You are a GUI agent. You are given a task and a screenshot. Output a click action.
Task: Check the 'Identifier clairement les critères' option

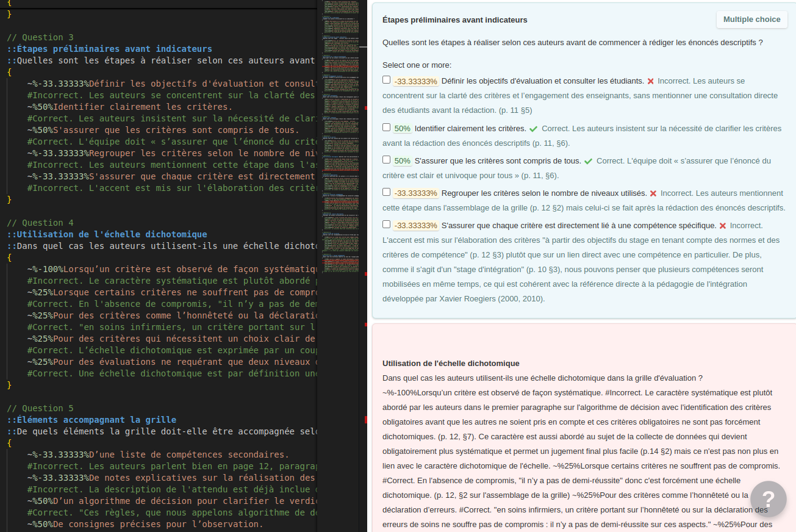[x=386, y=128]
